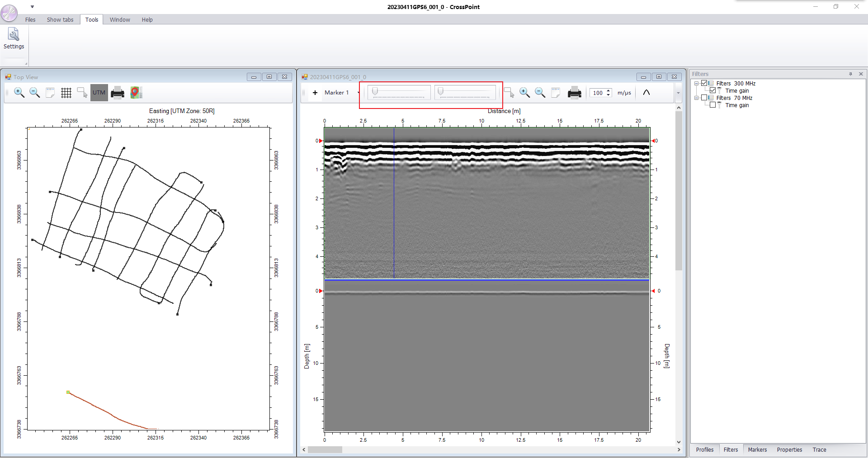Click the upper red zero-level marker on left
Screen dimensions: 868x458
click(321, 141)
